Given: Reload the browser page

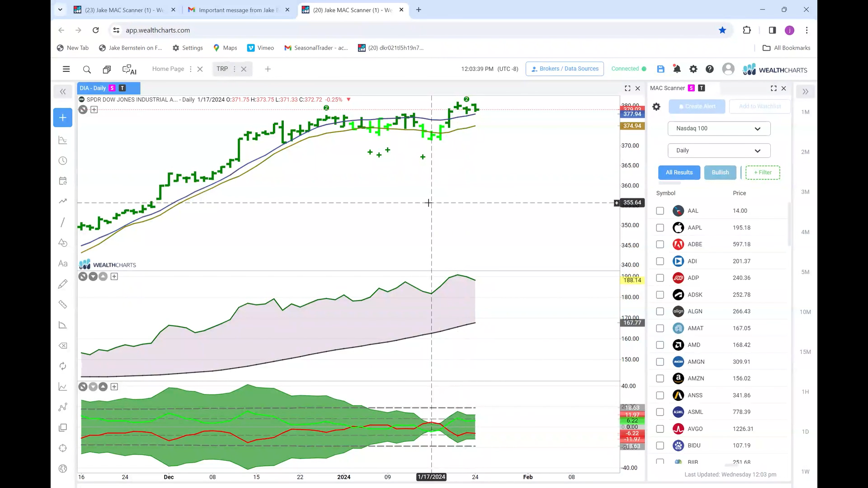Looking at the screenshot, I should (95, 30).
